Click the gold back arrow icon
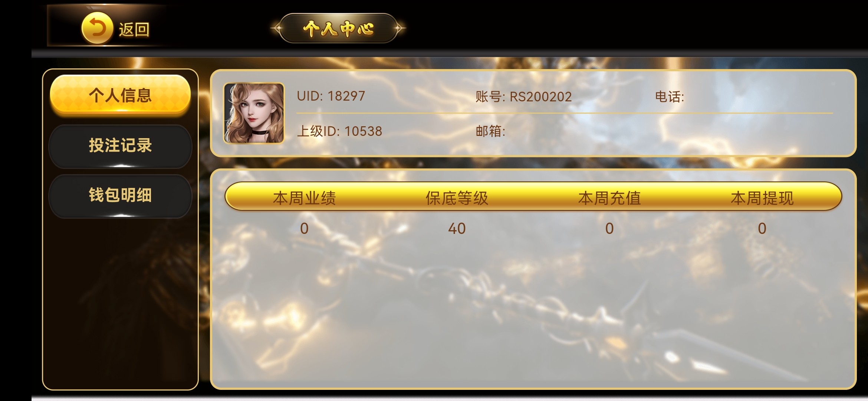 click(x=97, y=28)
